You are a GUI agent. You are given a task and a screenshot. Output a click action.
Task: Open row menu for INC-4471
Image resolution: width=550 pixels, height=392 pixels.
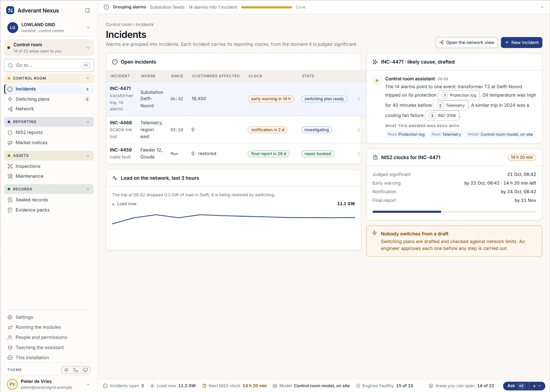[359, 99]
